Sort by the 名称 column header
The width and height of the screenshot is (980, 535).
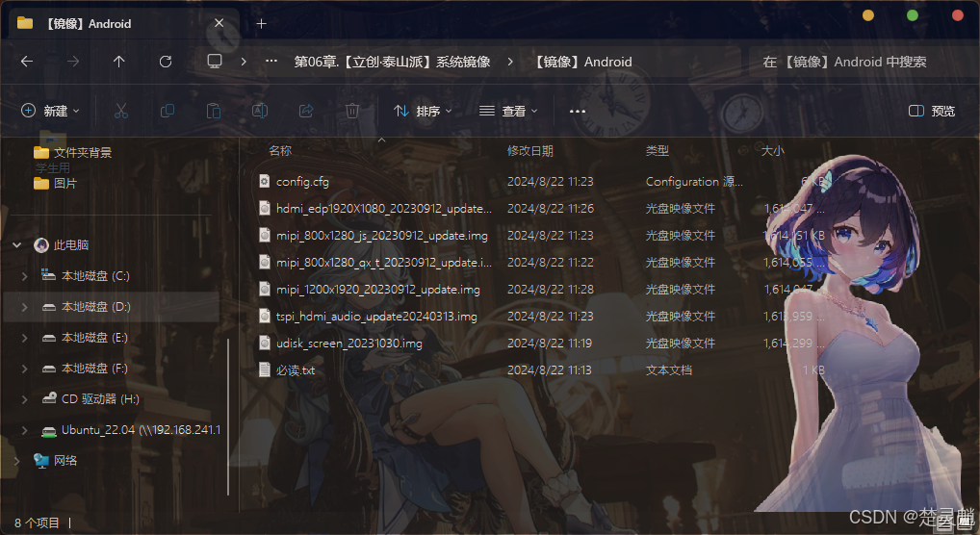tap(280, 151)
